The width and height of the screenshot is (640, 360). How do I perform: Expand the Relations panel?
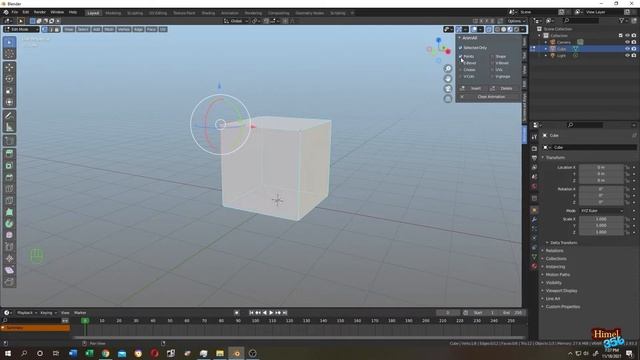pyautogui.click(x=543, y=251)
